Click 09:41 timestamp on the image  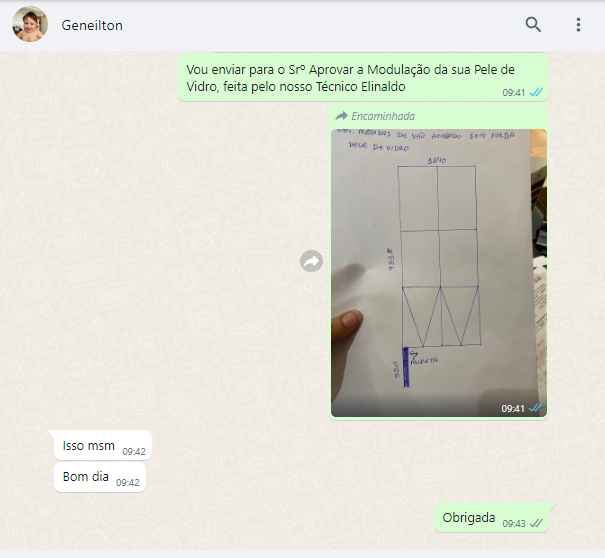pyautogui.click(x=513, y=408)
